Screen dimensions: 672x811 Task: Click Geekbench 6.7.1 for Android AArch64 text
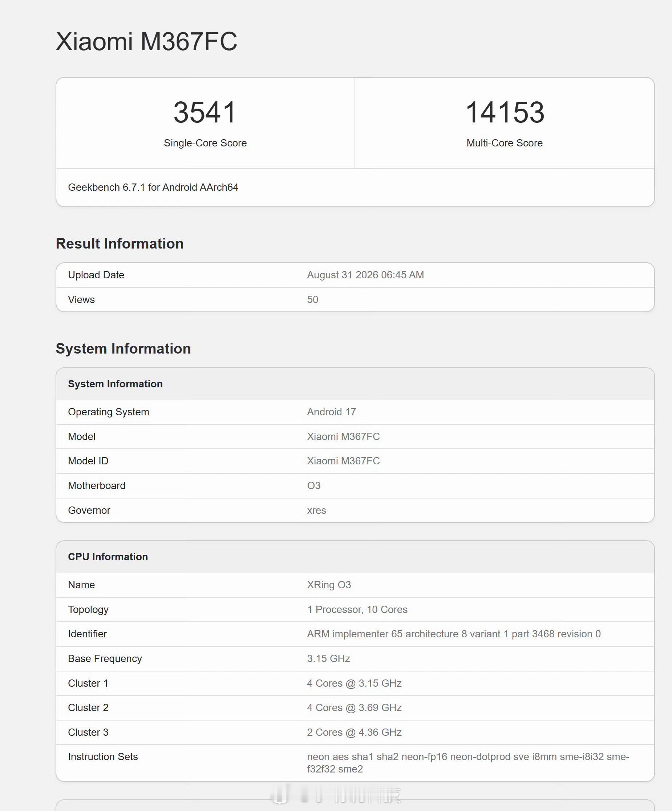click(x=153, y=187)
